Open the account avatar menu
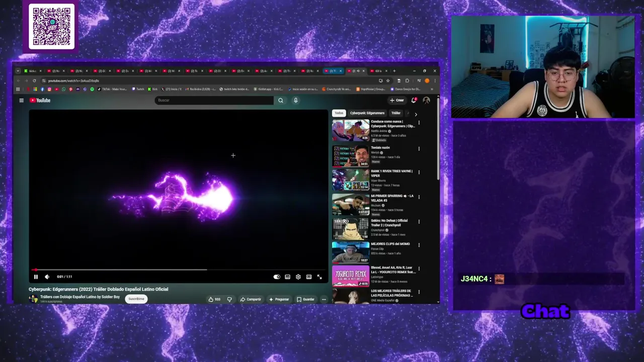 tap(427, 101)
